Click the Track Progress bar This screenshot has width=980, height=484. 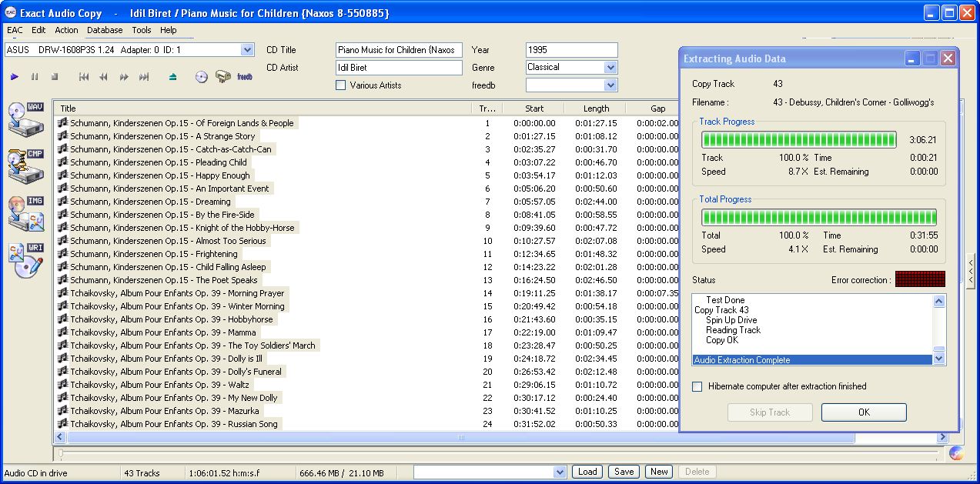[x=799, y=140]
